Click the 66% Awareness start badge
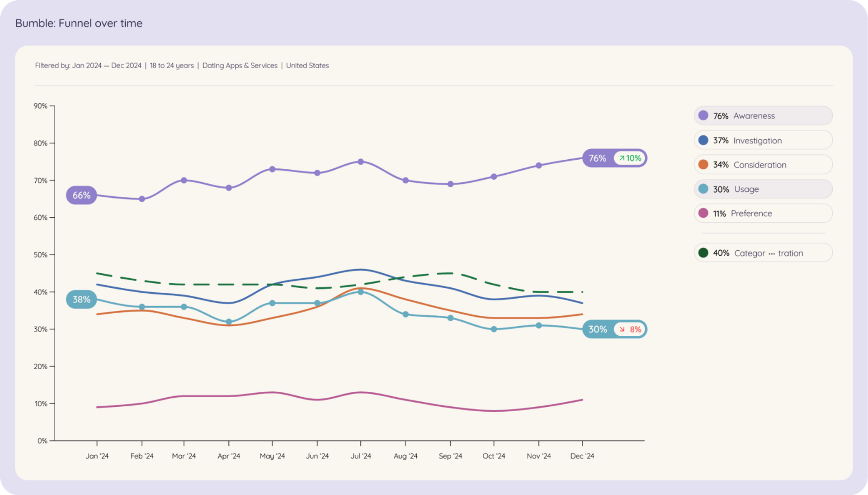This screenshot has height=495, width=868. tap(81, 195)
